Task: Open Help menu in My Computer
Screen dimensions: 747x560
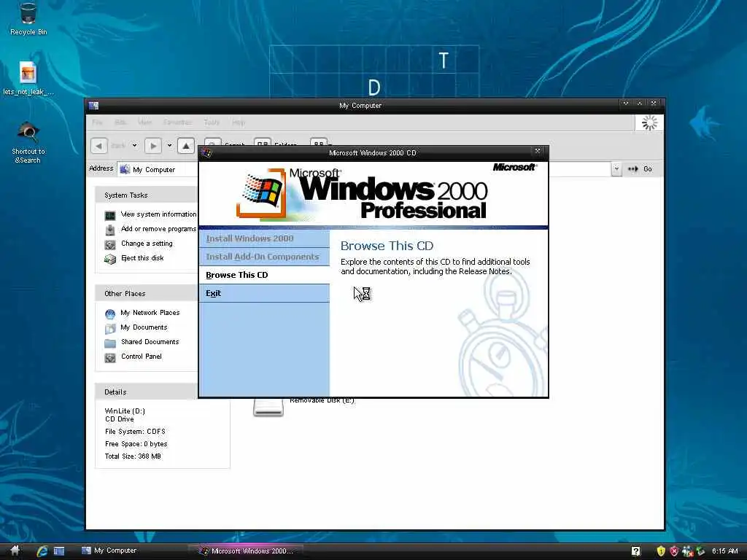Action: (239, 122)
